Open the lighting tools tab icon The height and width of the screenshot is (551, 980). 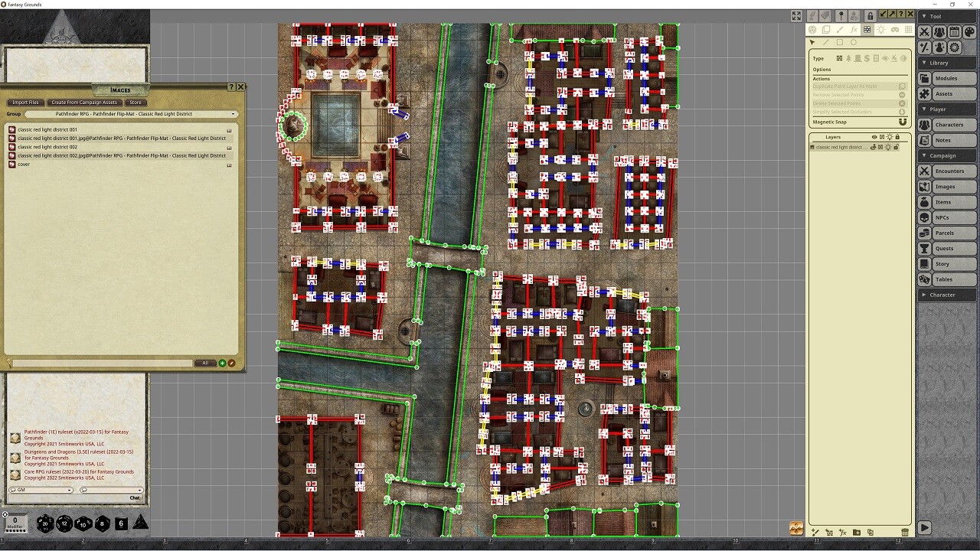tap(880, 30)
